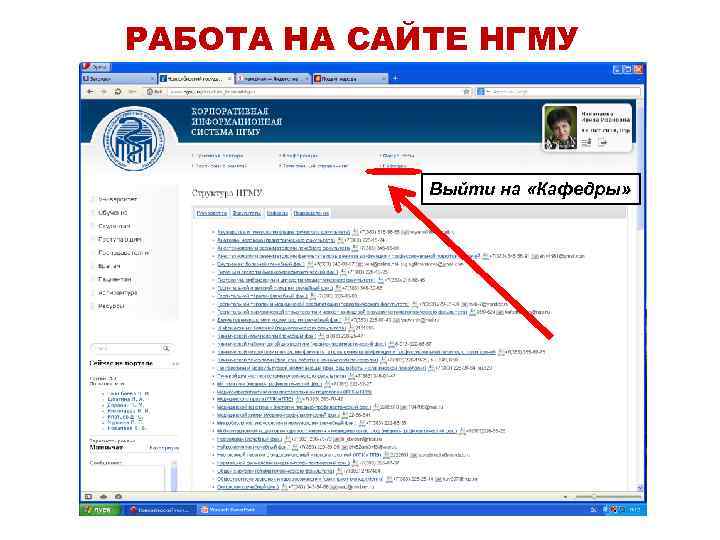
Task: Click the mini-chat text area scrollbar
Action: tap(174, 477)
